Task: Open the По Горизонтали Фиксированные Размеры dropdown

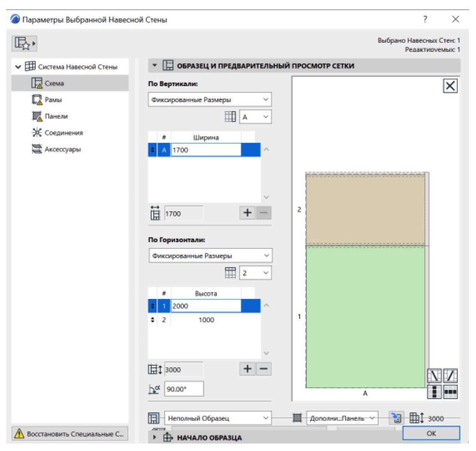Action: [210, 256]
